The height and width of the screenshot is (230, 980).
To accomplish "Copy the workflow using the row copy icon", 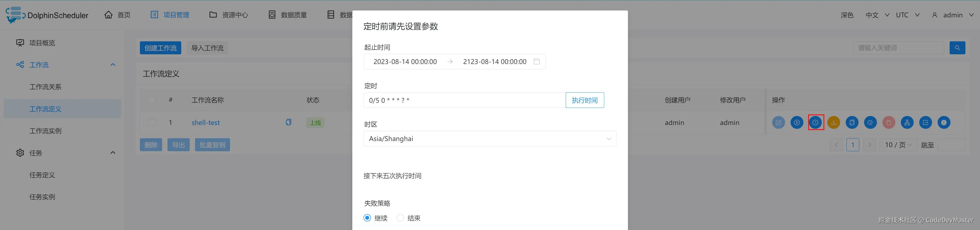I will [852, 122].
